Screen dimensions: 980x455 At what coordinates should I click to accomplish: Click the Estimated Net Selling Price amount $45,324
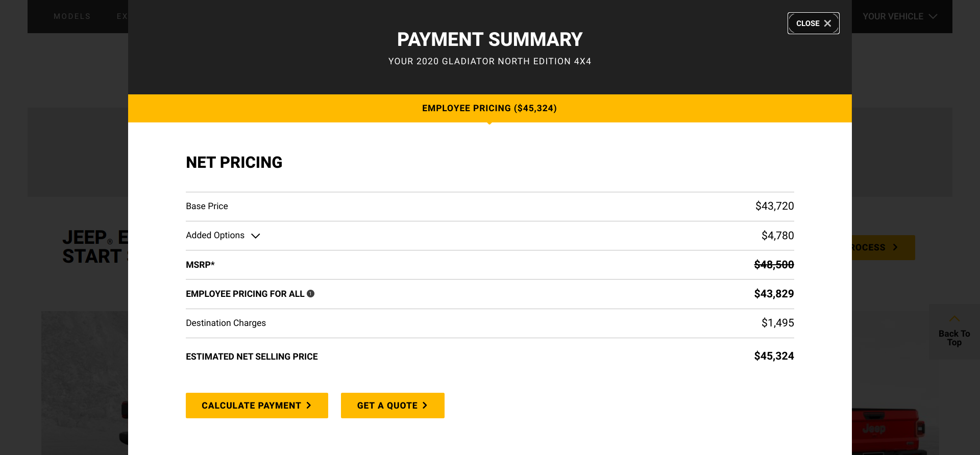774,356
